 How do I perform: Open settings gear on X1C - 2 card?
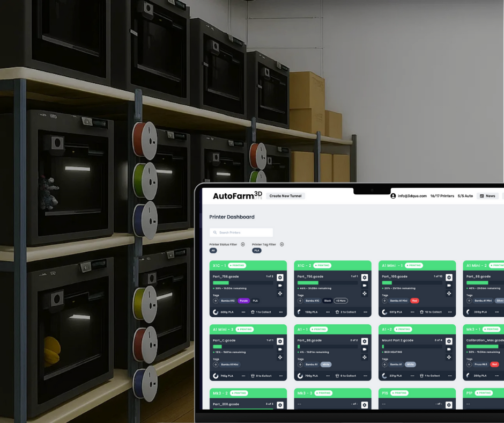(x=365, y=278)
